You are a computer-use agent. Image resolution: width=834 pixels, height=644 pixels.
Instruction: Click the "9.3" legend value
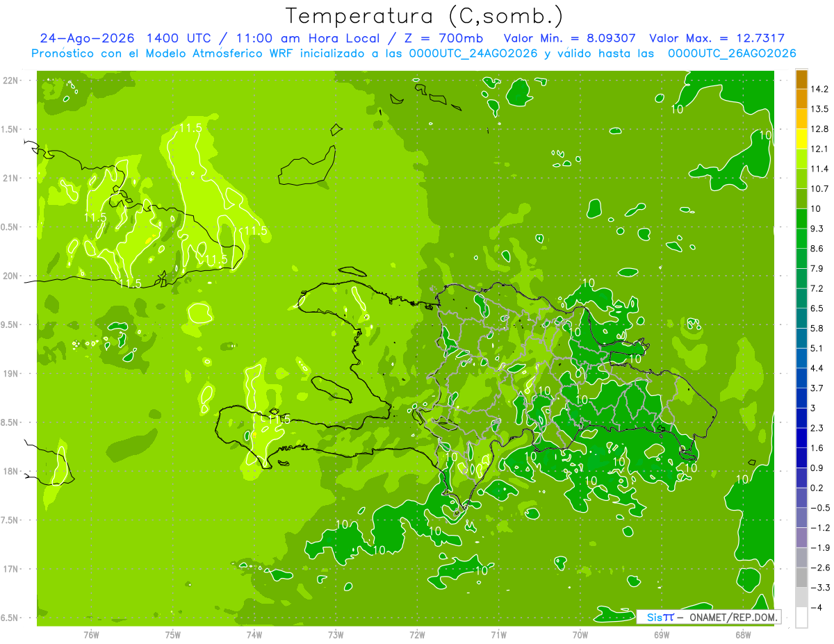click(817, 229)
